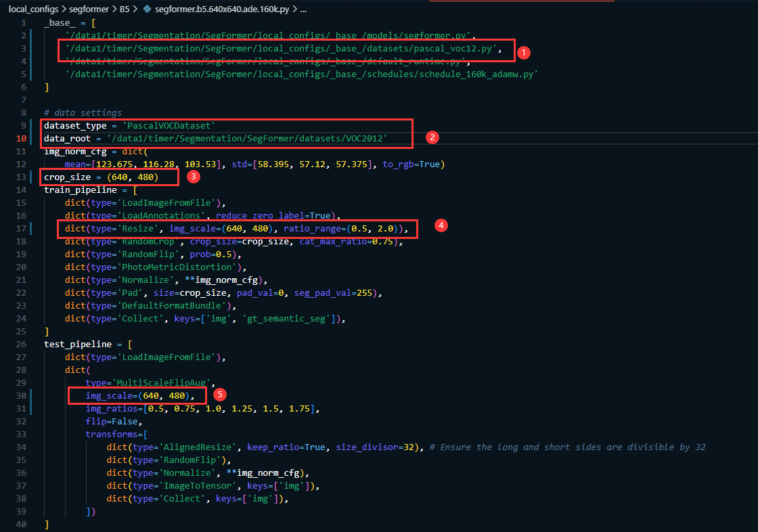Screen dimensions: 758x532
Task: Click the chevron after B5 in breadcrumbs
Action: (x=135, y=10)
